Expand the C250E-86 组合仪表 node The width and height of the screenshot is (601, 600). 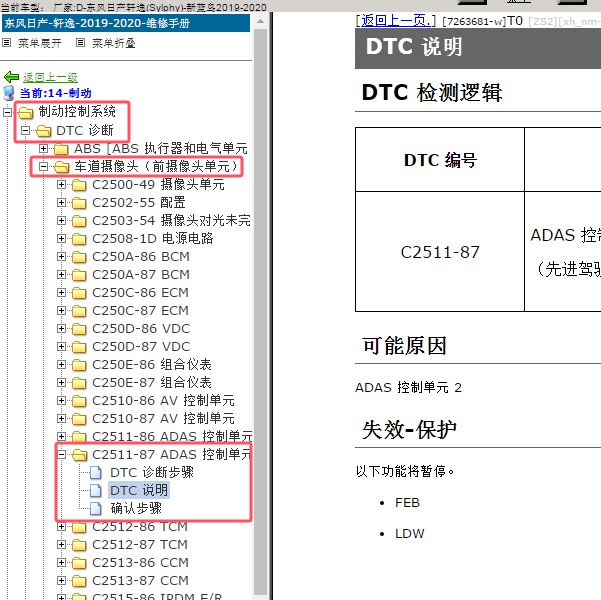pyautogui.click(x=61, y=365)
